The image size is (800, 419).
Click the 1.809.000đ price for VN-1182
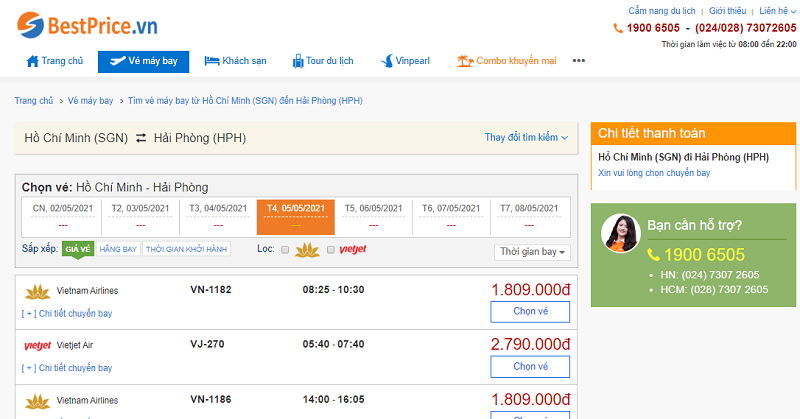[x=530, y=290]
